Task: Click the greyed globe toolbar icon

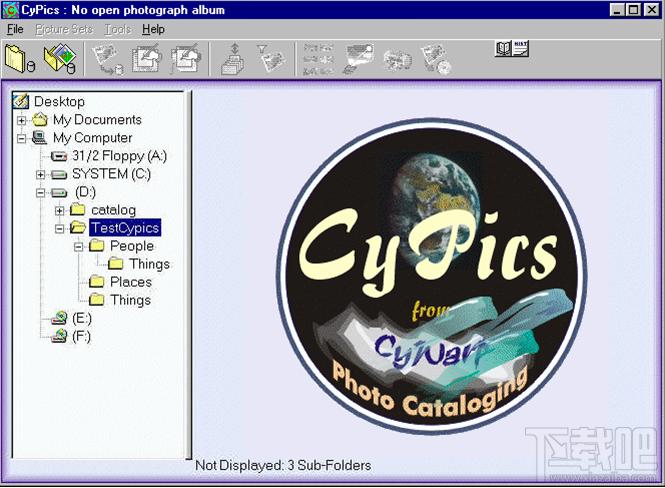Action: tap(397, 61)
